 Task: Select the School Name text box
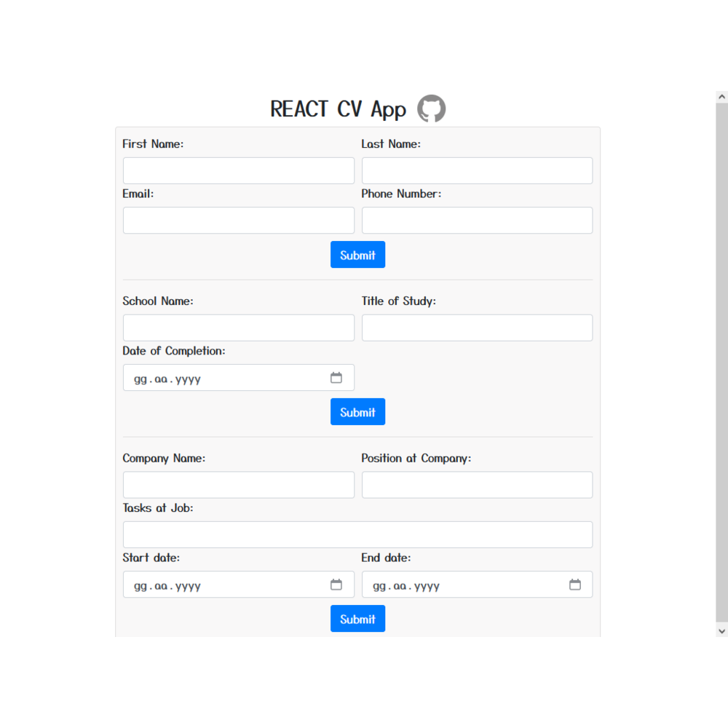point(239,328)
